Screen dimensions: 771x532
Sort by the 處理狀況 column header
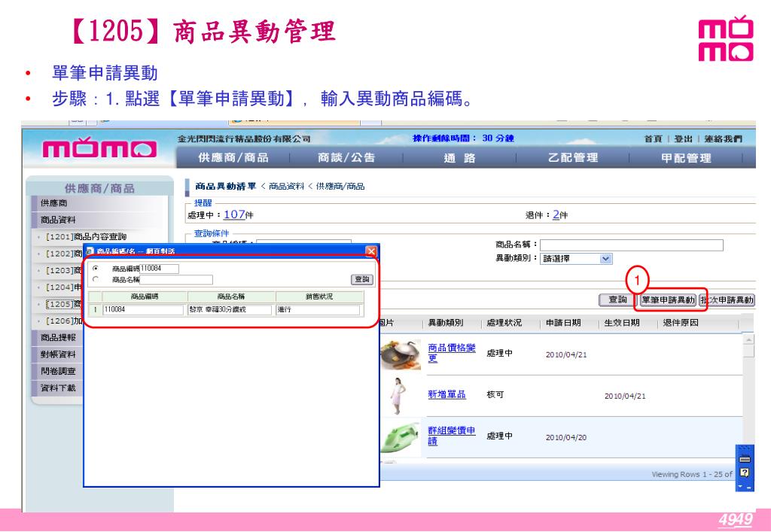pyautogui.click(x=504, y=323)
